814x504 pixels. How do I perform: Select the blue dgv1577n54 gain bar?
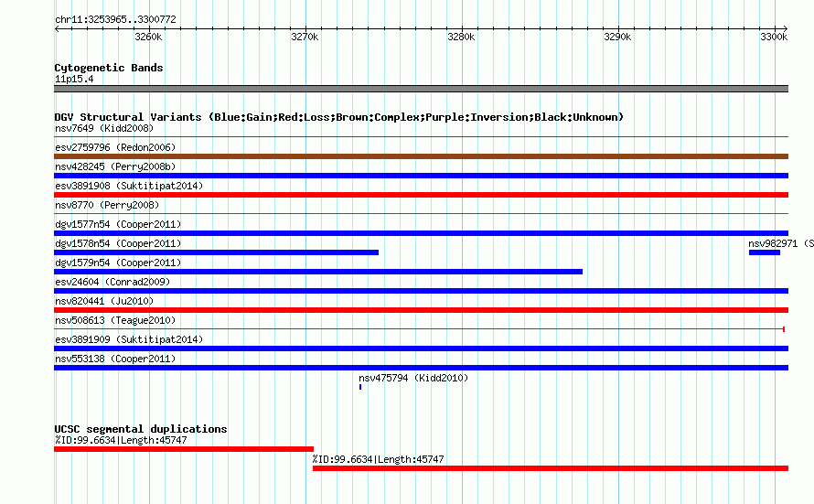[421, 233]
